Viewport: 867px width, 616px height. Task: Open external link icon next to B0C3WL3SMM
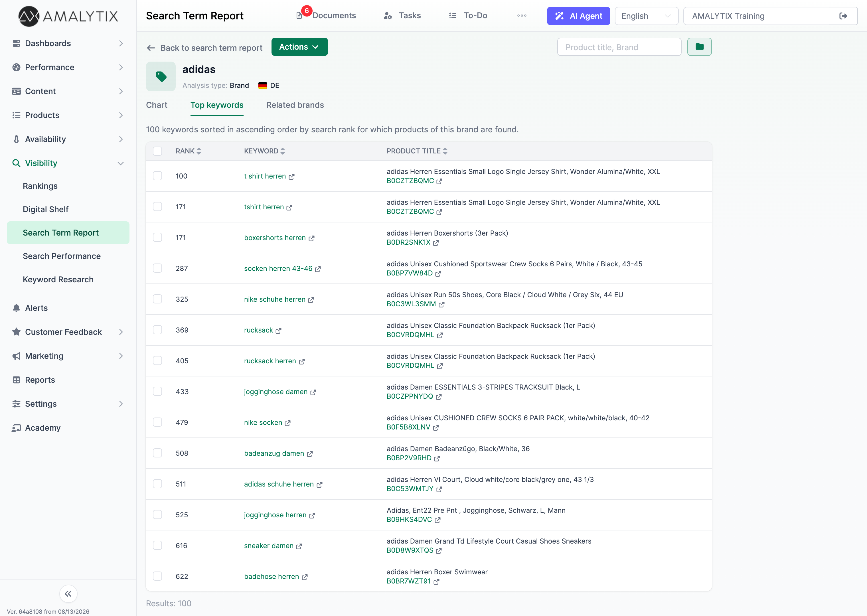click(x=441, y=305)
